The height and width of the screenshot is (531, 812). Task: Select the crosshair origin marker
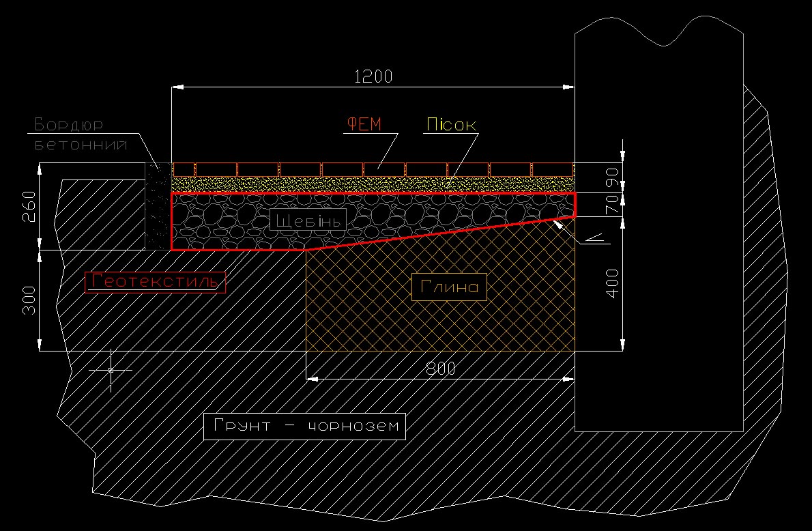point(111,370)
